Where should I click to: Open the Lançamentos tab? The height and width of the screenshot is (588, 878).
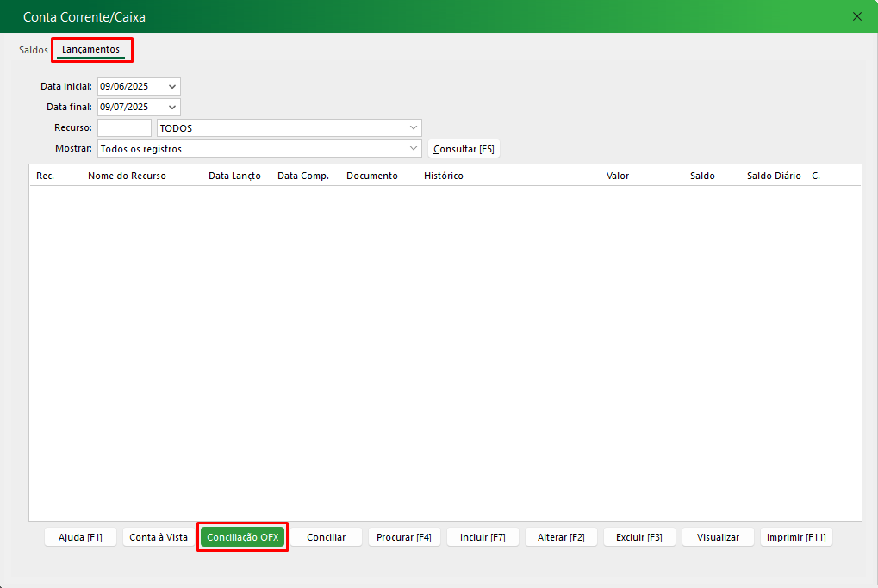click(90, 49)
